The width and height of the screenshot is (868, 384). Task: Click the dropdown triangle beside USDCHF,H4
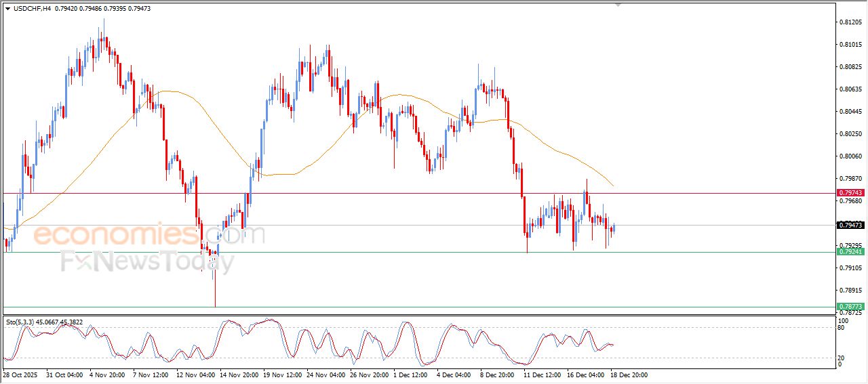pos(7,9)
